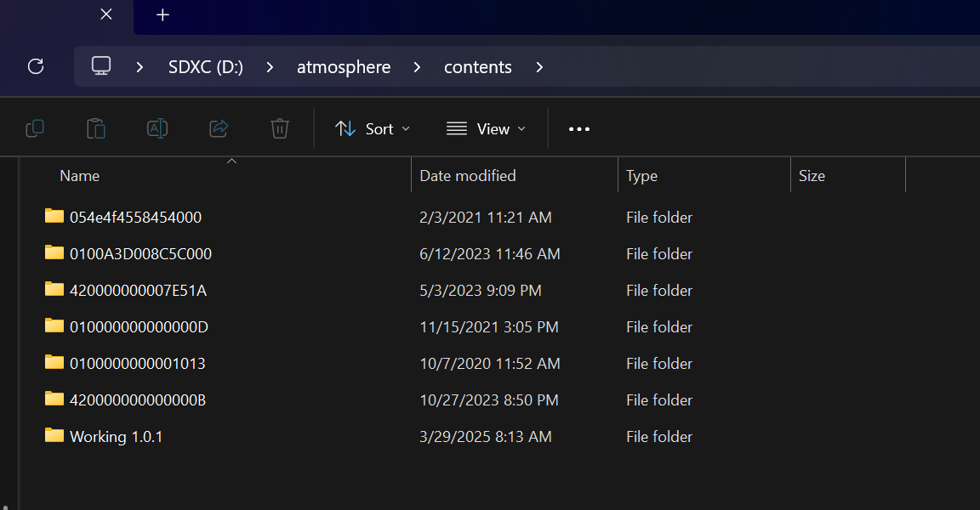Open the See more ellipsis menu
Image resolution: width=980 pixels, height=510 pixels.
(578, 129)
